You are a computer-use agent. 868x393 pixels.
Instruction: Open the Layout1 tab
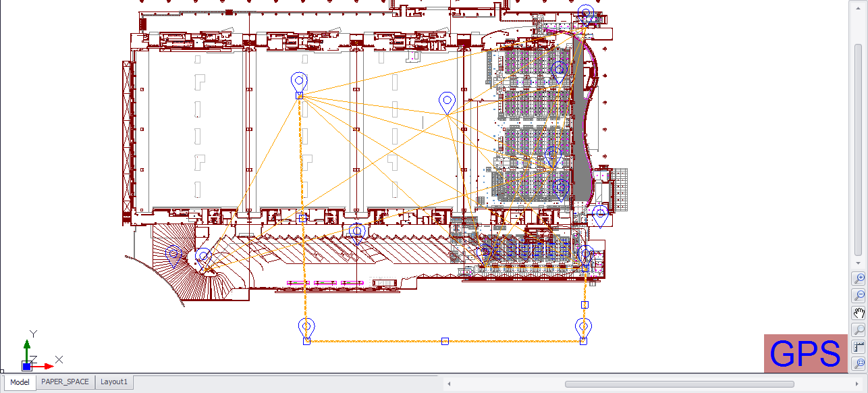114,382
